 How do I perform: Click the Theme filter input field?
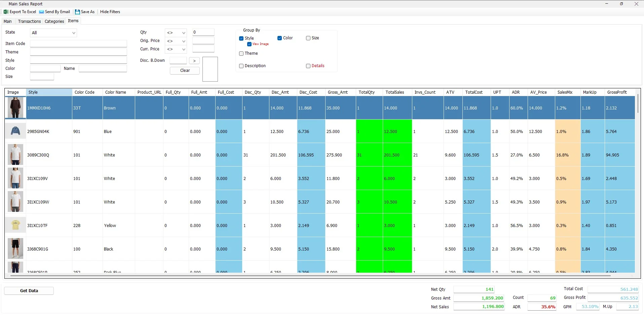click(79, 52)
